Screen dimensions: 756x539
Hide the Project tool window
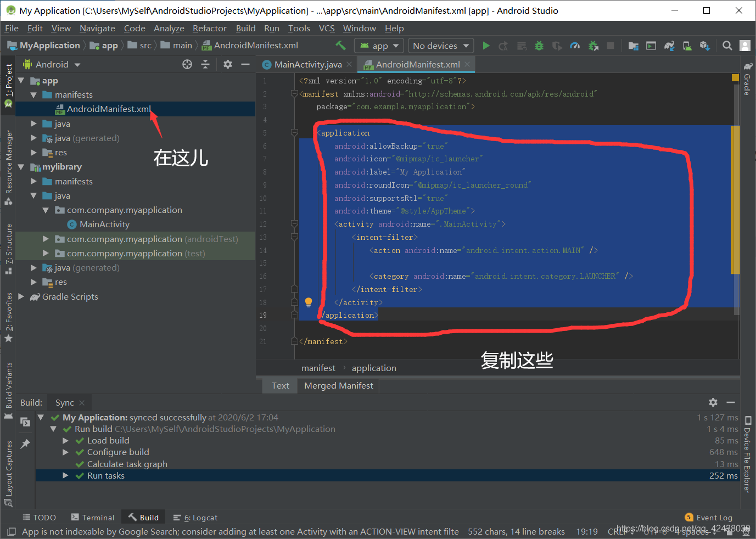click(245, 64)
